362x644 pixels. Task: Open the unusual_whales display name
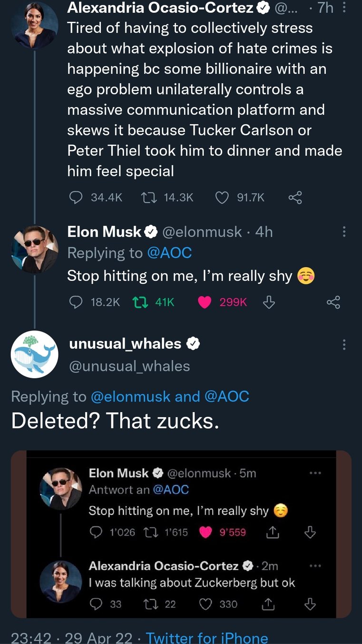(125, 343)
